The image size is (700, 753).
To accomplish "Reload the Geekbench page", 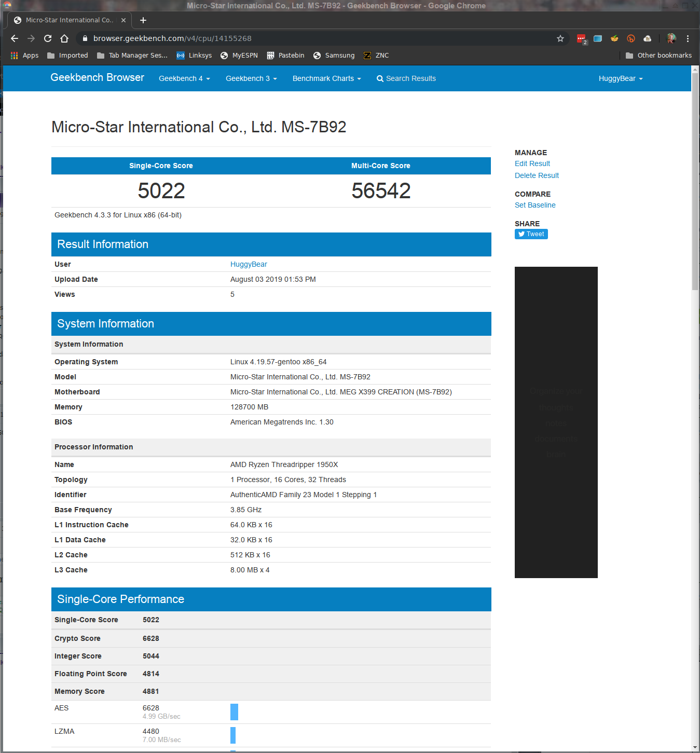I will [x=48, y=38].
